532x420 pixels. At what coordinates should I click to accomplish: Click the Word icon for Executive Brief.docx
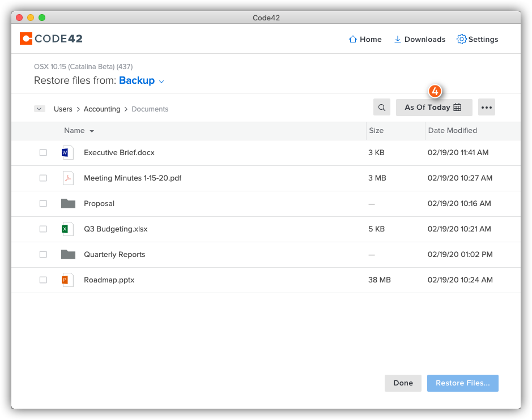click(67, 152)
